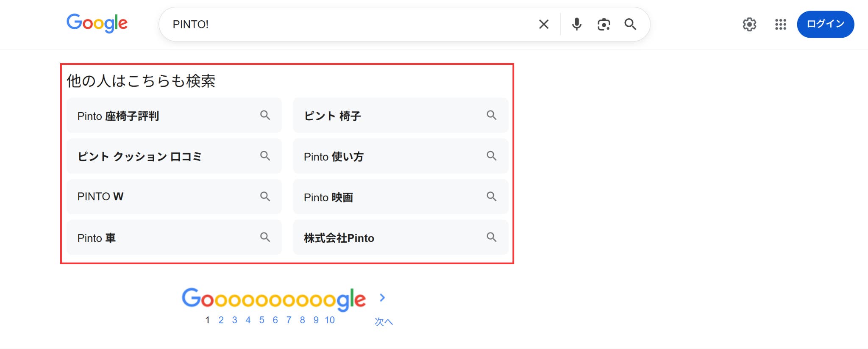868x349 pixels.
Task: Click magnifier icon in 株式会社Pinto row
Action: 491,237
